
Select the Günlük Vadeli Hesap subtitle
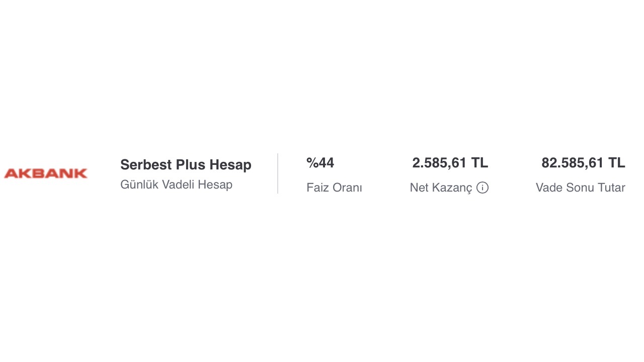coord(176,185)
